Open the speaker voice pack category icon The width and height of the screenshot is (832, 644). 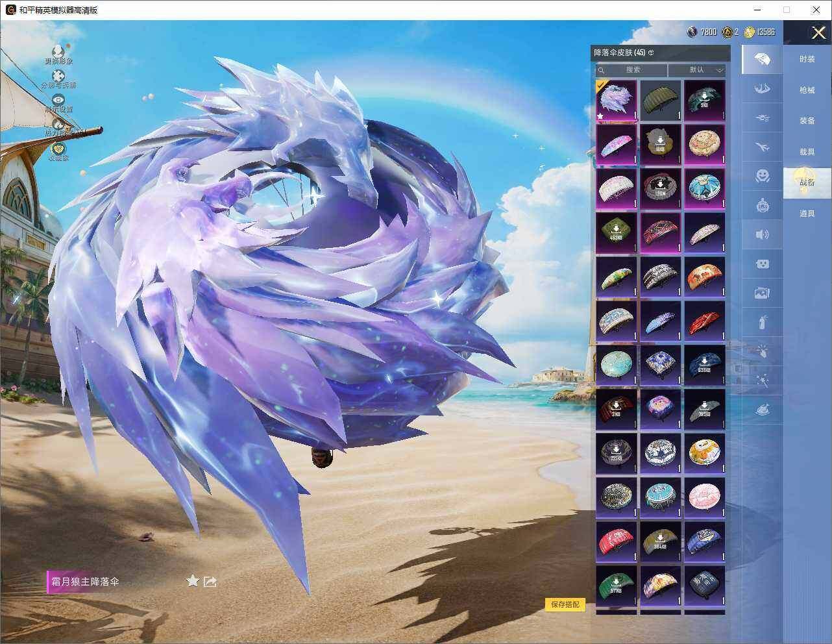763,234
